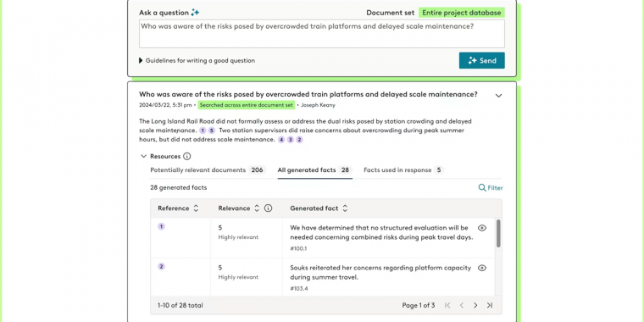Click citation badge 4 in the response
Viewport: 644px width, 322px height.
[x=281, y=140]
